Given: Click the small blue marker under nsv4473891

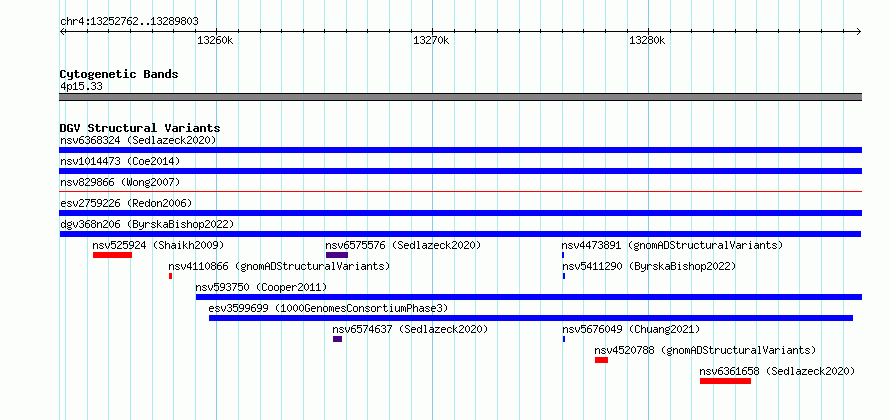Looking at the screenshot, I should click(563, 255).
